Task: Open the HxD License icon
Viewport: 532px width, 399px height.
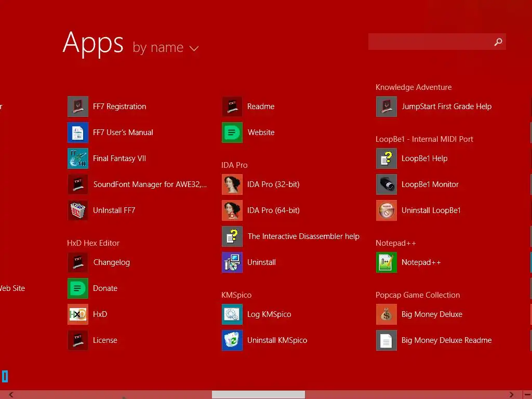Action: click(x=78, y=340)
